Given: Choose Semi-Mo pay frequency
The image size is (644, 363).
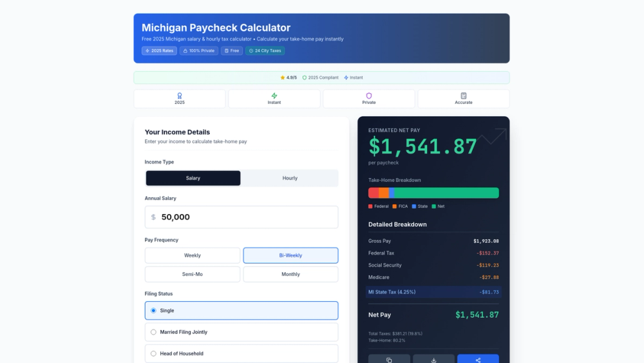Looking at the screenshot, I should click(x=192, y=274).
